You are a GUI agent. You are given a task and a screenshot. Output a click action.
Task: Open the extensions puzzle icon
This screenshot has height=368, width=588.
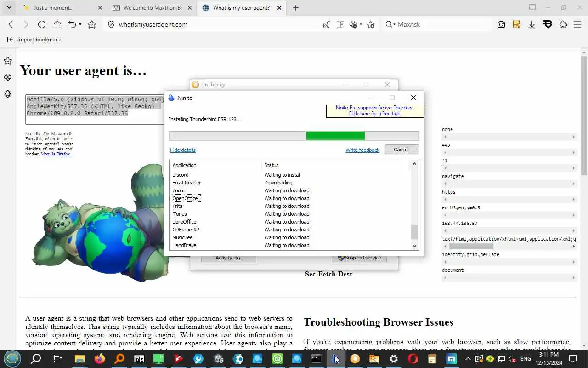pos(563,24)
